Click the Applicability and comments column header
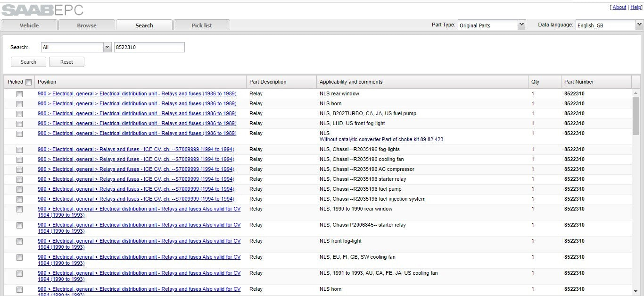Image resolution: width=644 pixels, height=296 pixels. [x=422, y=82]
